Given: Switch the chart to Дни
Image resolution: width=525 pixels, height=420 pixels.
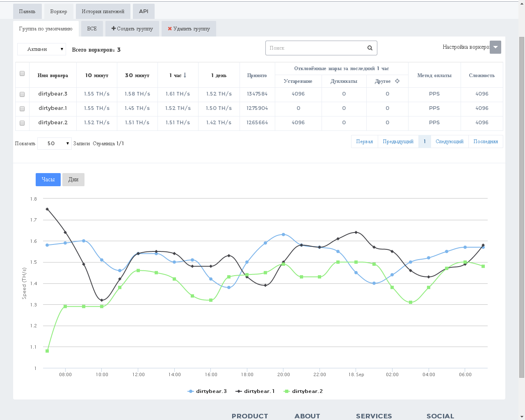Looking at the screenshot, I should [73, 180].
